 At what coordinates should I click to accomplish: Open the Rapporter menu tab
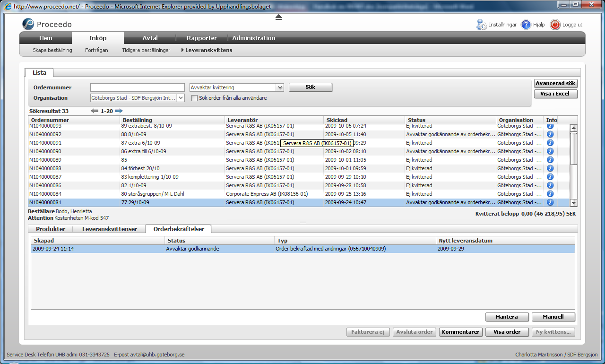pyautogui.click(x=202, y=38)
